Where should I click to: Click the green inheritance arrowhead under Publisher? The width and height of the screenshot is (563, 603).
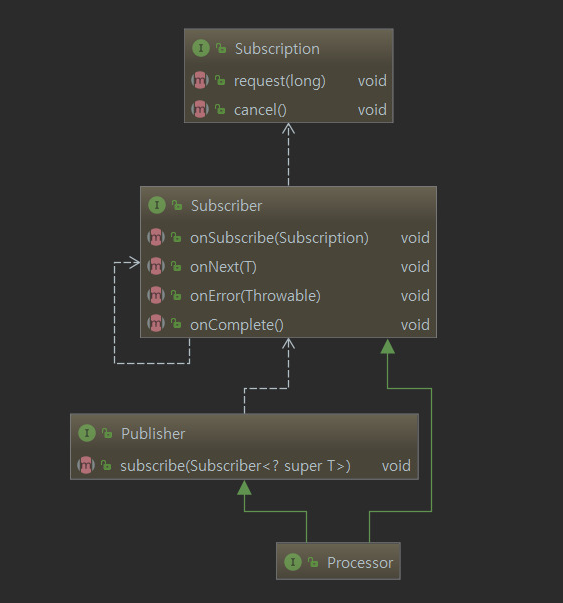pos(245,488)
